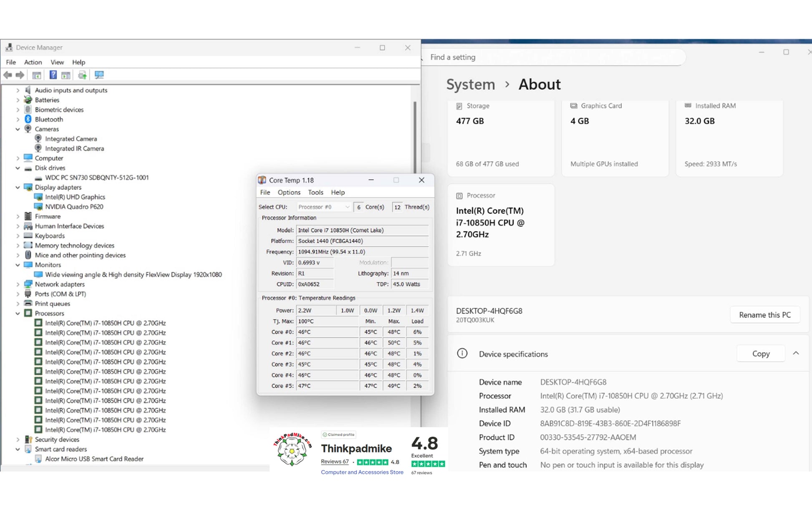Open the Action menu in Device Manager
Image resolution: width=812 pixels, height=510 pixels.
click(33, 62)
